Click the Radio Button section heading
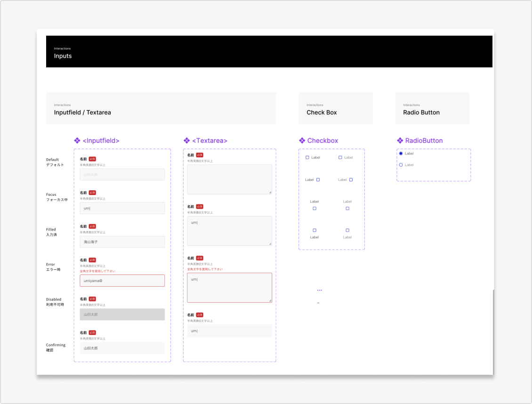Screen dimensions: 532x404 coord(421,112)
